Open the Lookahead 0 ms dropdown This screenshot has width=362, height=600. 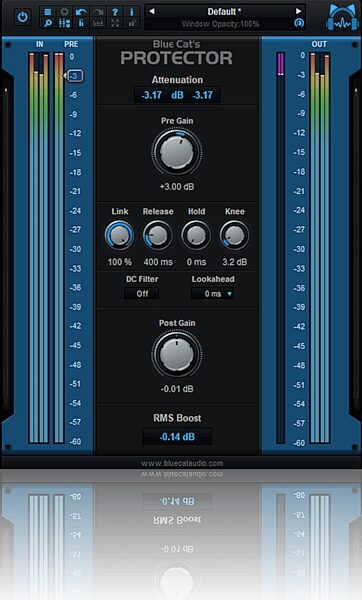[212, 293]
